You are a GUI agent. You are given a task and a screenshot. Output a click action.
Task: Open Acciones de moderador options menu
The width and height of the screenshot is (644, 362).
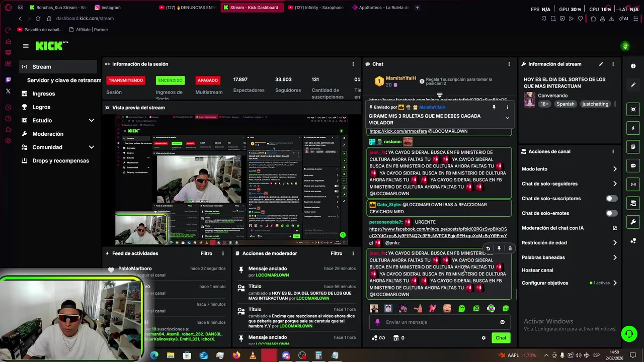tap(353, 253)
